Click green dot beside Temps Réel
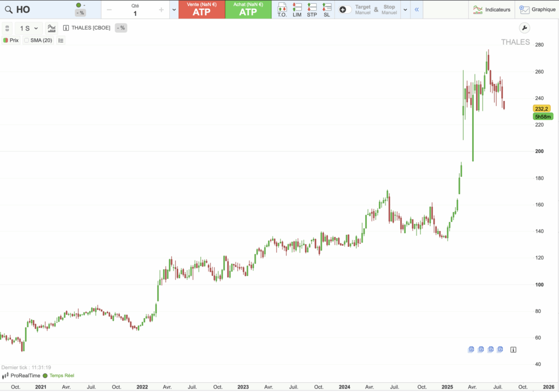559x392 pixels. (45, 376)
